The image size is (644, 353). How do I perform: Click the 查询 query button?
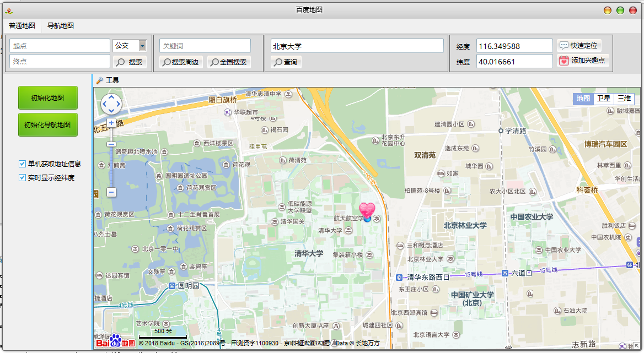pos(286,62)
